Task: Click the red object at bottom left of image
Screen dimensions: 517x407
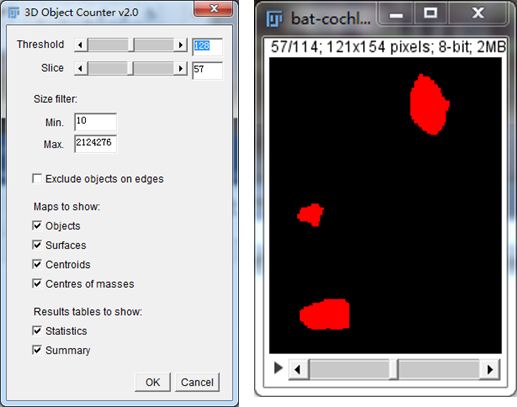Action: [325, 314]
